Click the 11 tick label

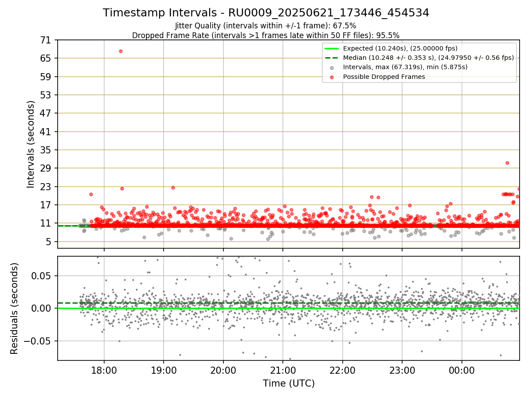click(46, 223)
